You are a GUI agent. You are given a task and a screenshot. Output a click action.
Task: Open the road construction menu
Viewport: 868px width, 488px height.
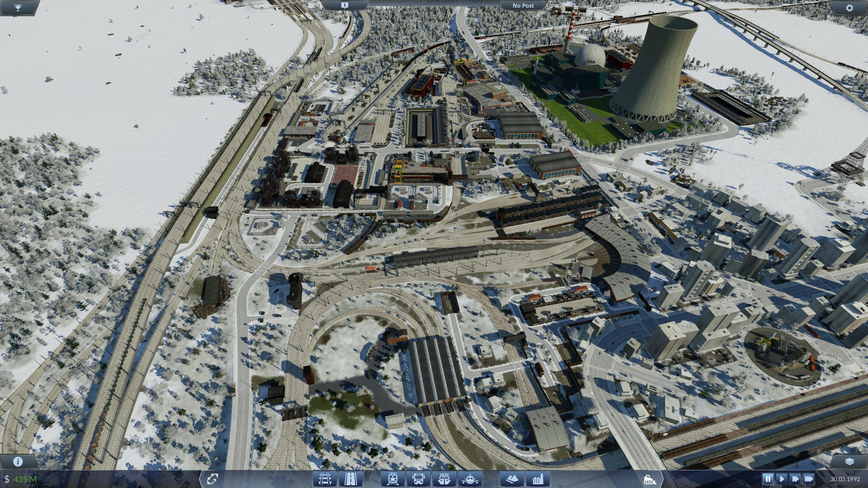(350, 479)
